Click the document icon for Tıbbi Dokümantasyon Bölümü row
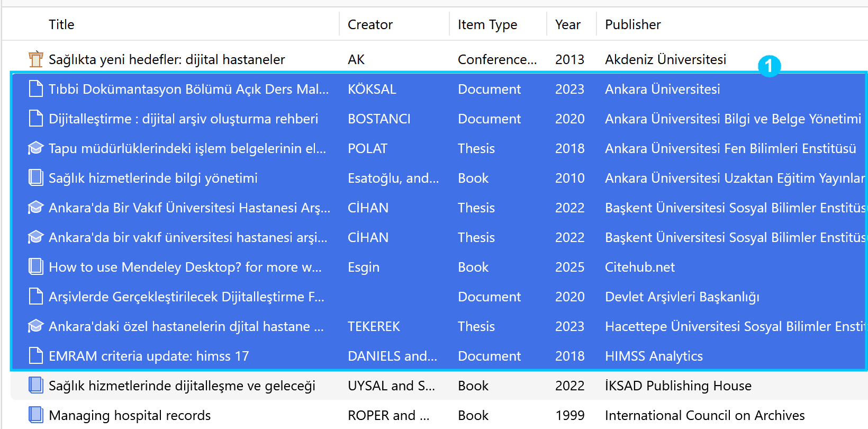Screen dimensions: 868x429 click(35, 88)
